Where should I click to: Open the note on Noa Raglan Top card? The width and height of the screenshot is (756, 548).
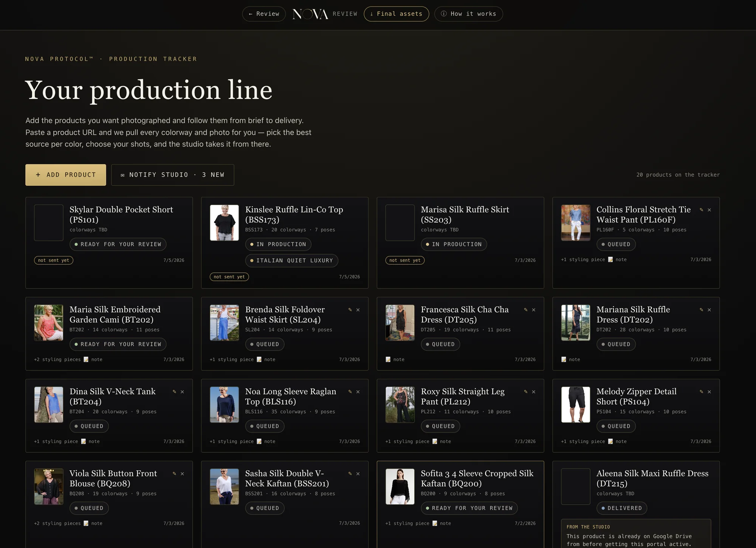(x=266, y=441)
